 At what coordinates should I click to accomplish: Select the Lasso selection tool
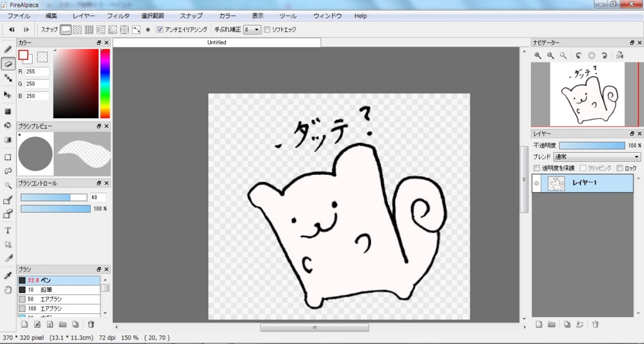tap(8, 171)
